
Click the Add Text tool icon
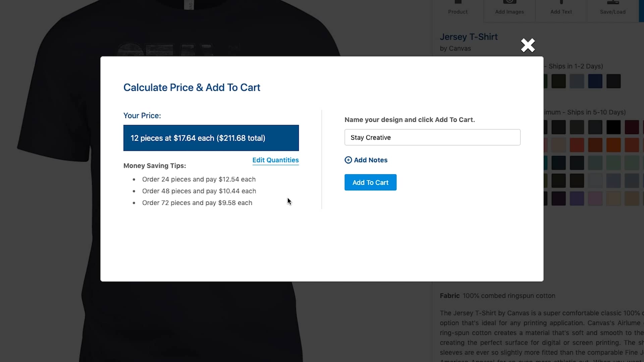click(x=560, y=3)
